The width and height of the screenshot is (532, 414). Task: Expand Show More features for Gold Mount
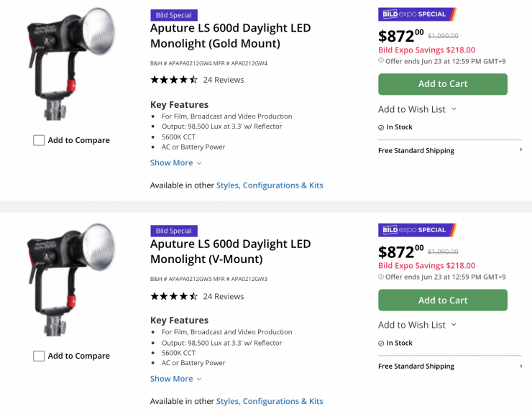point(175,163)
